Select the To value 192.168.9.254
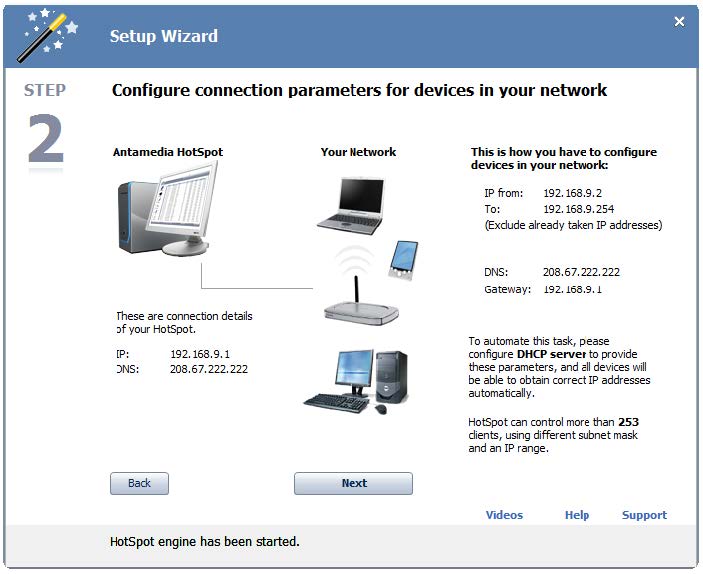Viewport: 703px width, 574px height. tap(578, 209)
